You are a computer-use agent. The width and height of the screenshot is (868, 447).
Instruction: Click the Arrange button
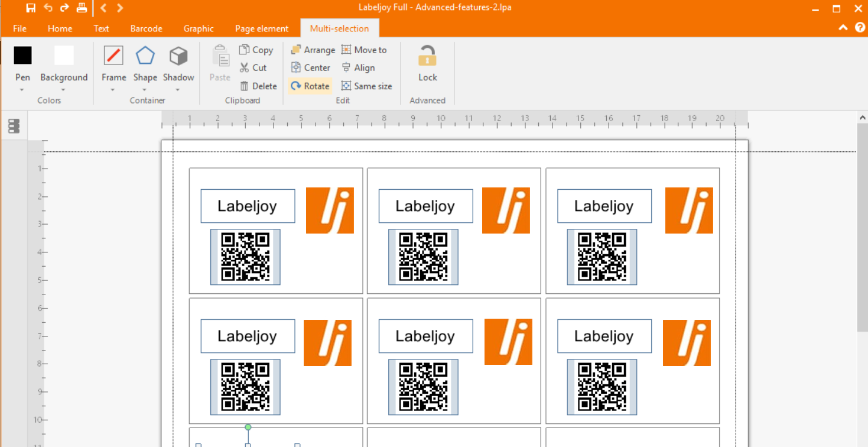(313, 50)
